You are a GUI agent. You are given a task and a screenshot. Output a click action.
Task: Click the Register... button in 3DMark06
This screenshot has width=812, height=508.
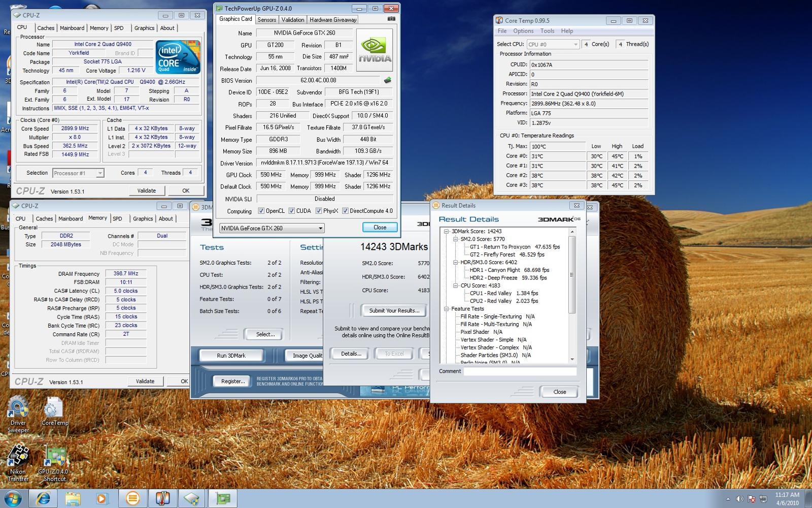(x=233, y=381)
